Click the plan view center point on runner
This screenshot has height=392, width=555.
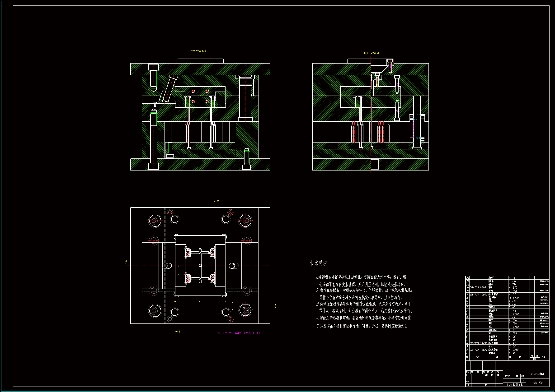coord(200,266)
